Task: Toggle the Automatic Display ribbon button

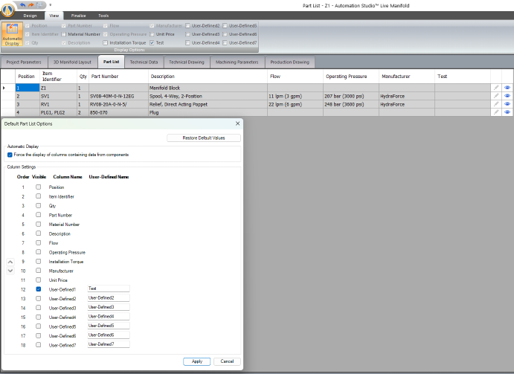Action: point(12,34)
